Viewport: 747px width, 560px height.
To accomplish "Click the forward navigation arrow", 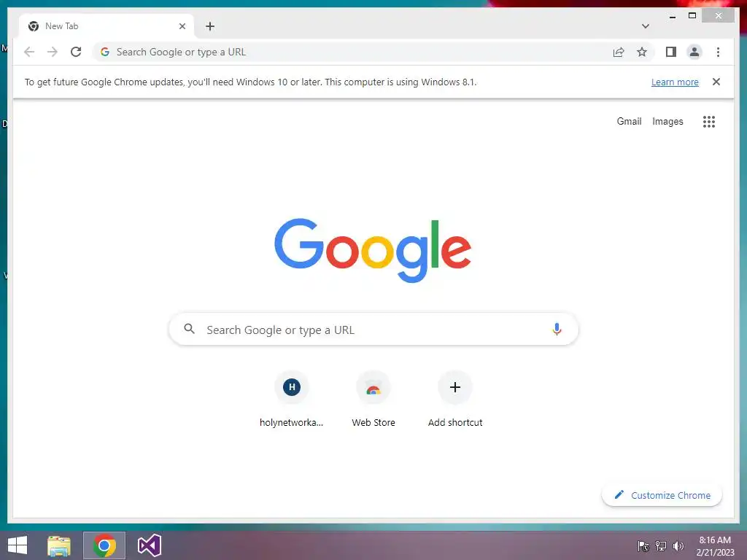I will (x=53, y=52).
